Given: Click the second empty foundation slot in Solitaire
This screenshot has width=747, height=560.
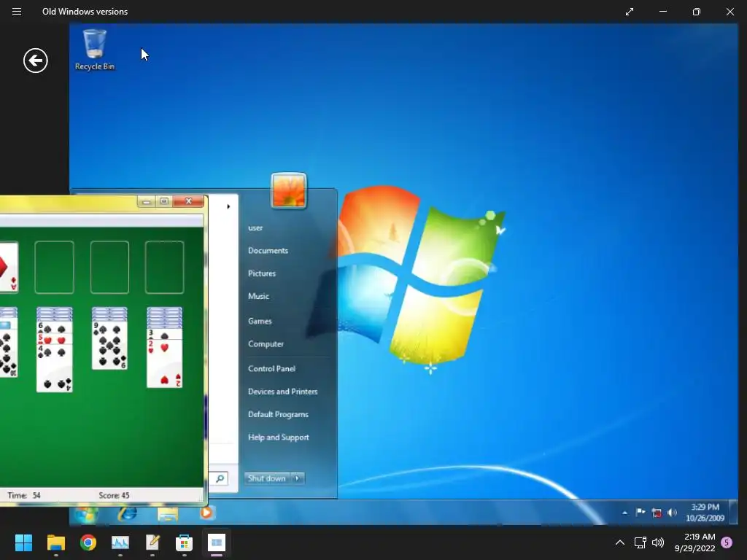Looking at the screenshot, I should pyautogui.click(x=54, y=267).
